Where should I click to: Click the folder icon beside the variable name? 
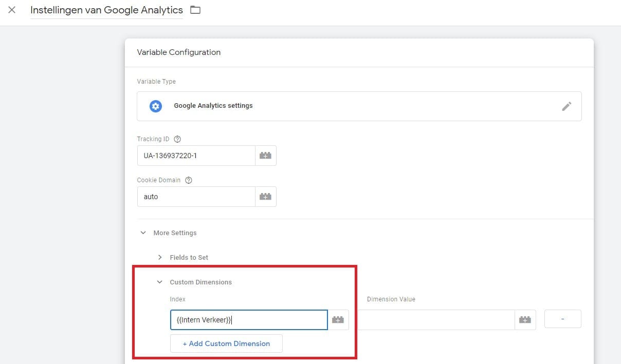tap(195, 10)
